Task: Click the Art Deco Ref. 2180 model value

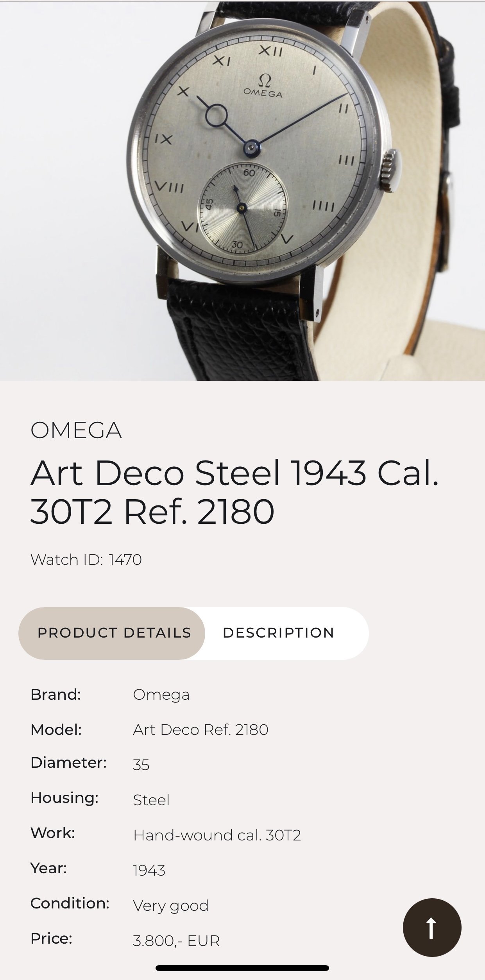Action: click(x=200, y=729)
